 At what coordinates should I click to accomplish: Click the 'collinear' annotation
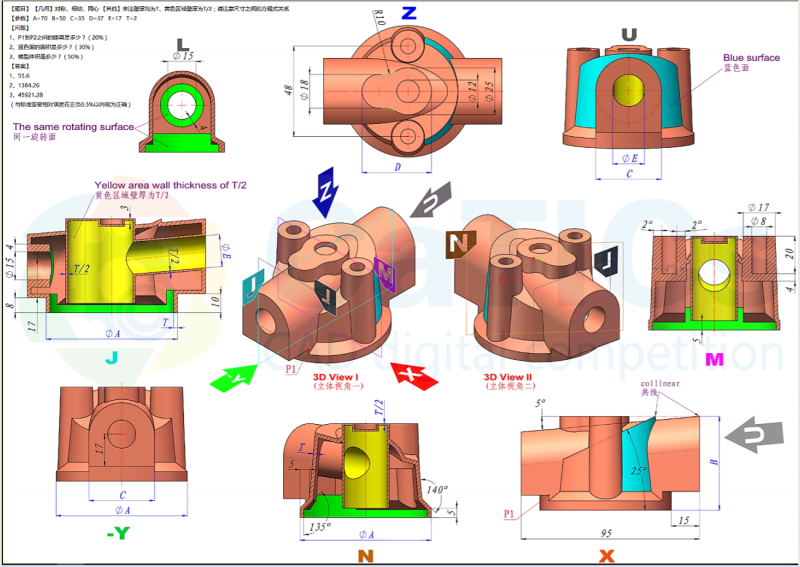[x=660, y=383]
